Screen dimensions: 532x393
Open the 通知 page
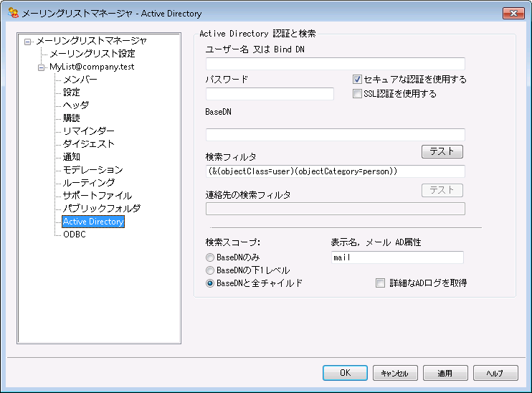(72, 157)
